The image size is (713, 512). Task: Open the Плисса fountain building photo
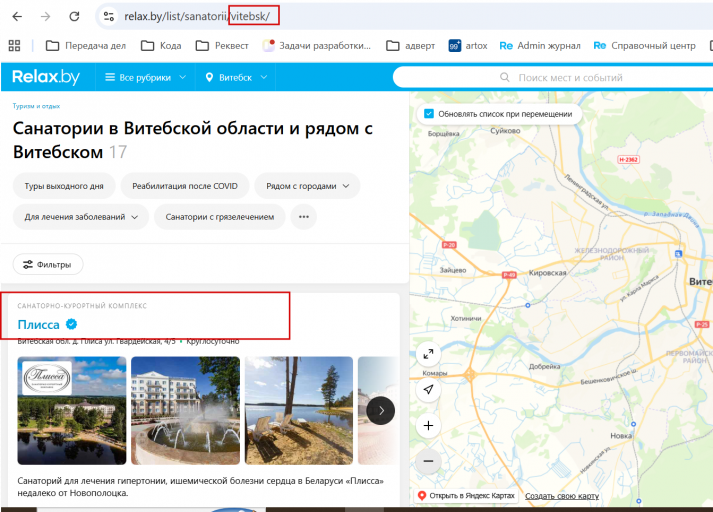click(x=186, y=411)
